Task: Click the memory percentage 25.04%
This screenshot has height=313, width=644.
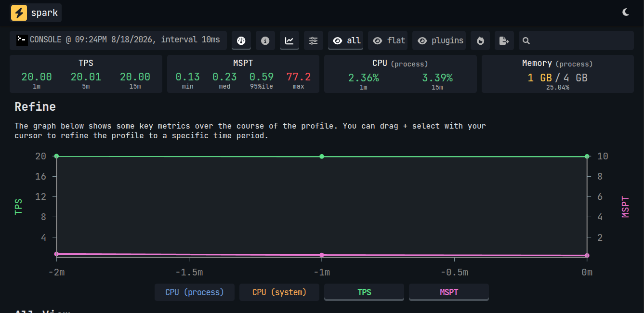Action: pos(557,88)
